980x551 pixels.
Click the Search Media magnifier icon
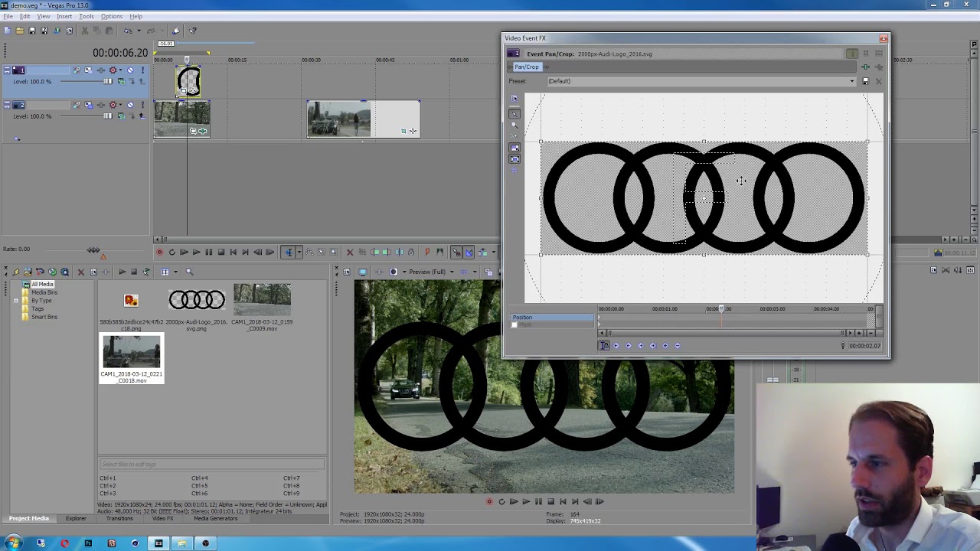tap(189, 272)
